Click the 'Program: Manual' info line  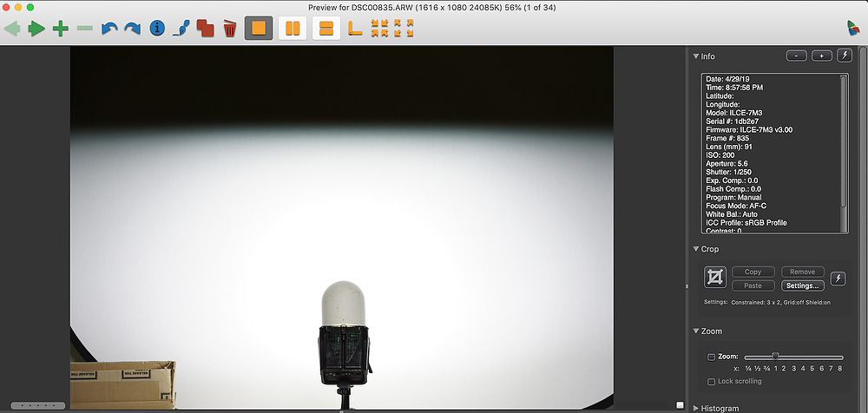point(733,197)
